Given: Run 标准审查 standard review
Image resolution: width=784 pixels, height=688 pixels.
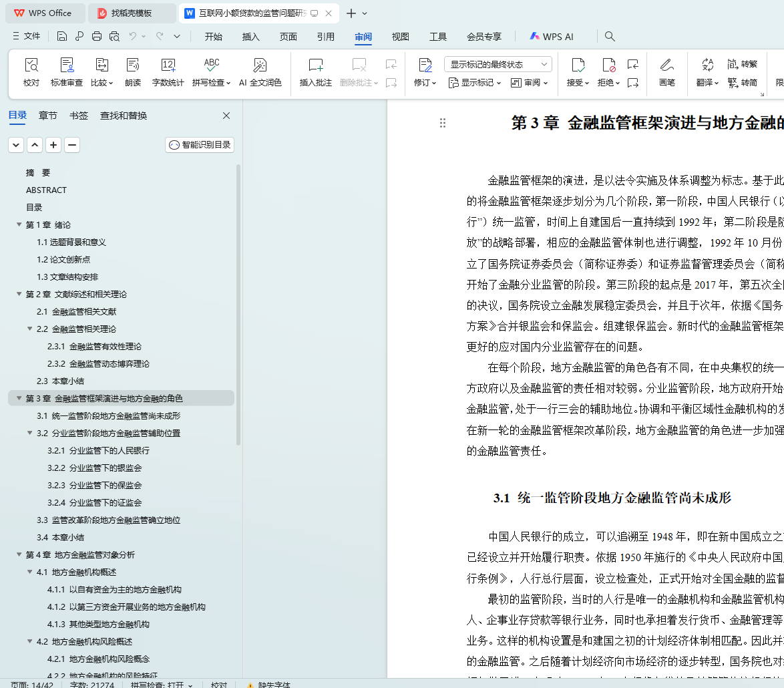Looking at the screenshot, I should pos(67,72).
